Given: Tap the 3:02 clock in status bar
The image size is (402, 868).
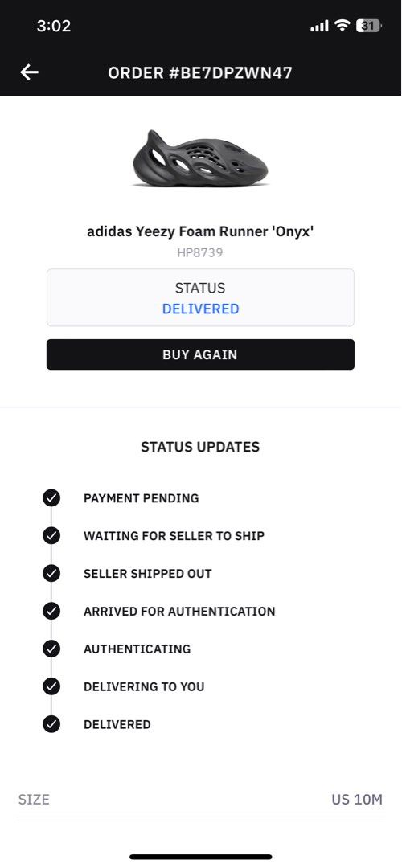Looking at the screenshot, I should [54, 26].
